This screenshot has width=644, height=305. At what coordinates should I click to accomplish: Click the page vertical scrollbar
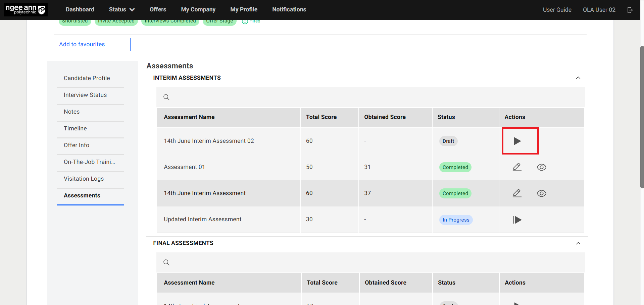click(642, 117)
